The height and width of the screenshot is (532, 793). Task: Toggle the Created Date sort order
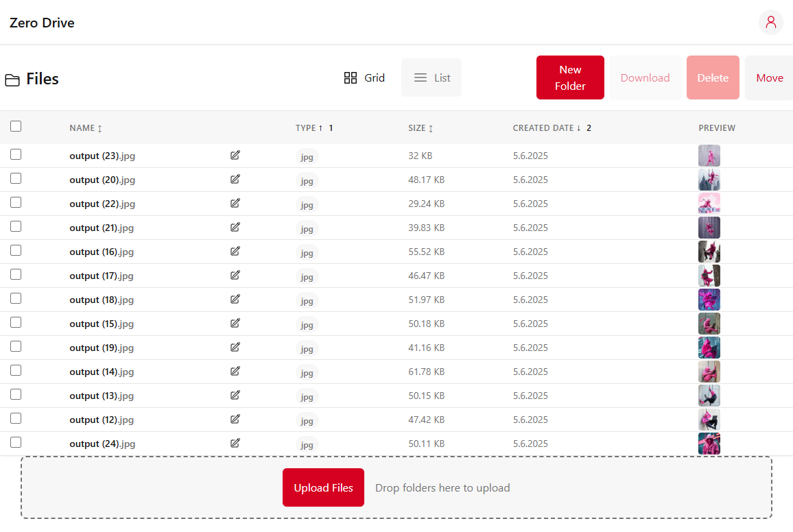[547, 128]
